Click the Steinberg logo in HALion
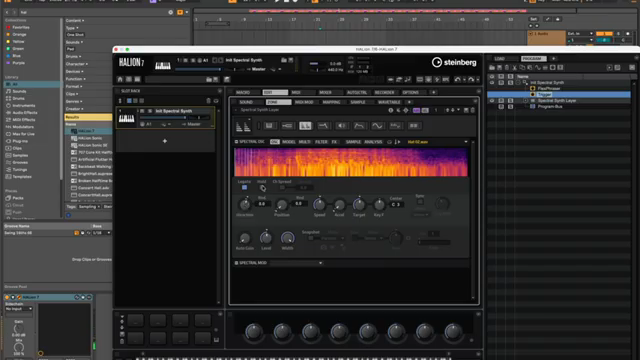Image resolution: width=640 pixels, height=360 pixels. [454, 62]
